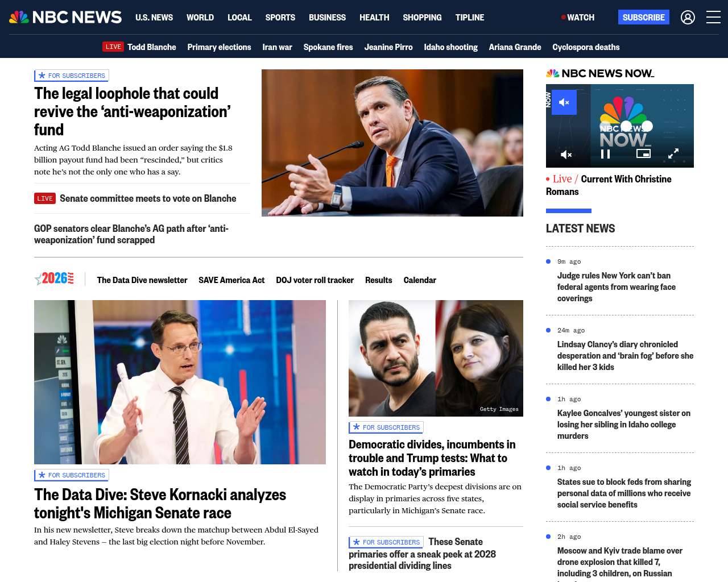Viewport: 728px width, 582px height.
Task: Expand the live video to fullscreen
Action: point(673,153)
